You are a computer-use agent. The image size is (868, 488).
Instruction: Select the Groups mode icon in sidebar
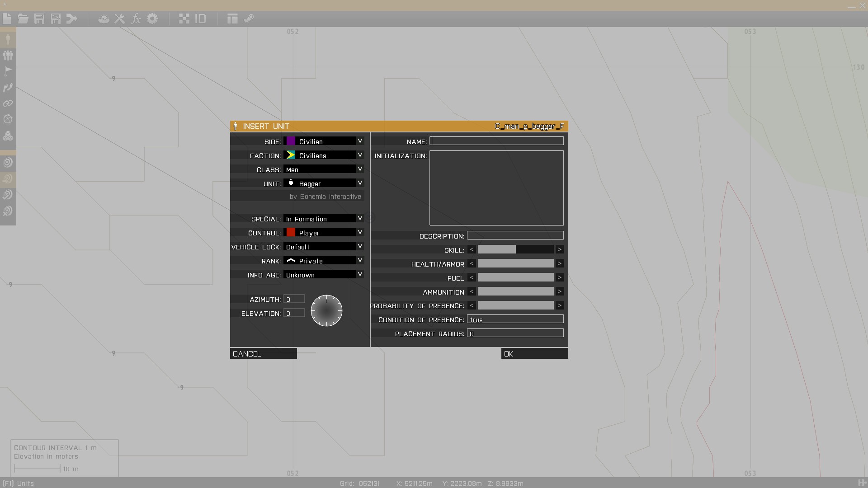click(8, 55)
